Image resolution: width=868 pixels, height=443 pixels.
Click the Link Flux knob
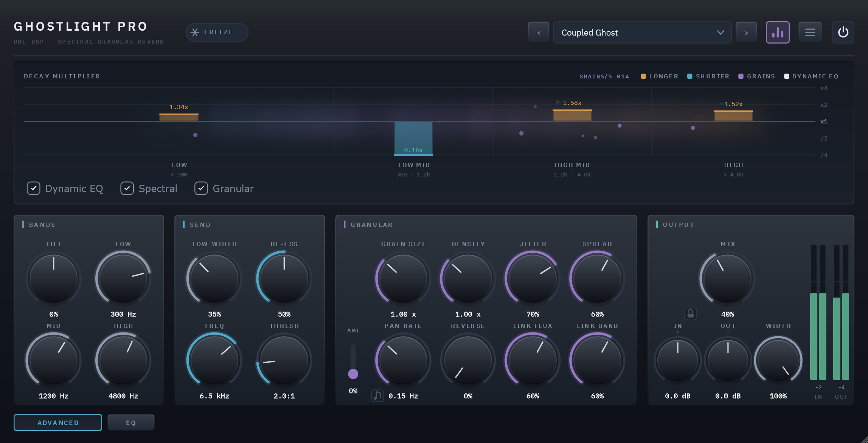(x=533, y=360)
